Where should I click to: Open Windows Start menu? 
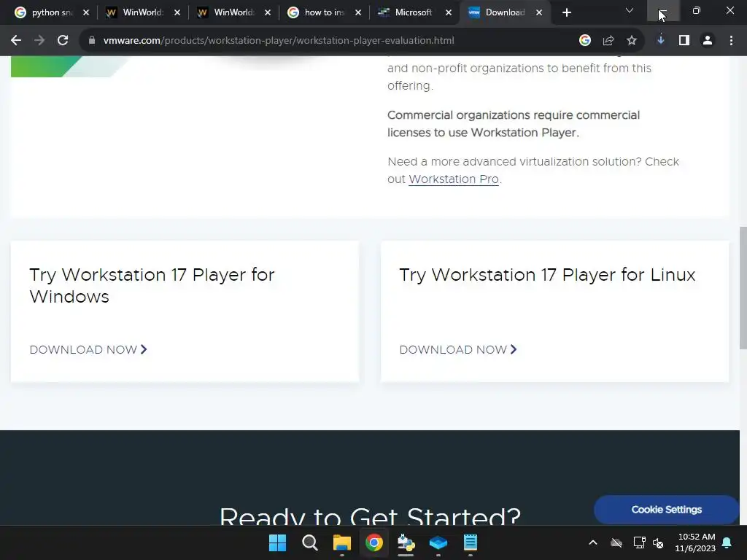click(x=278, y=542)
